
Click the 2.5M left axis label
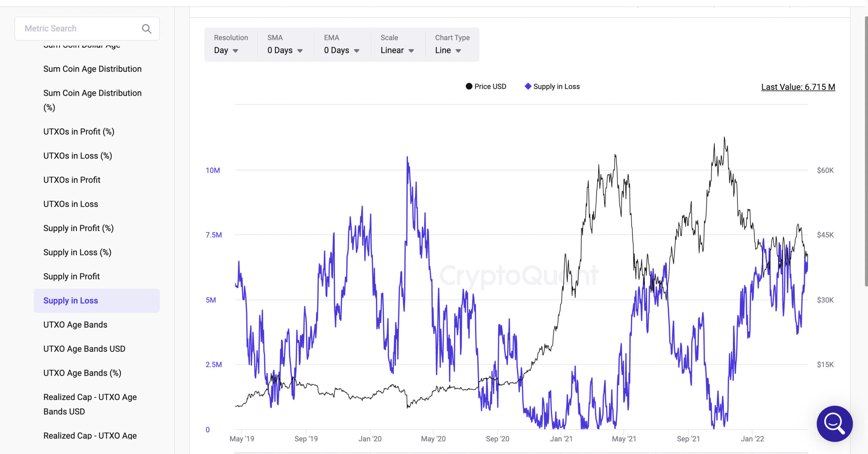click(x=214, y=365)
